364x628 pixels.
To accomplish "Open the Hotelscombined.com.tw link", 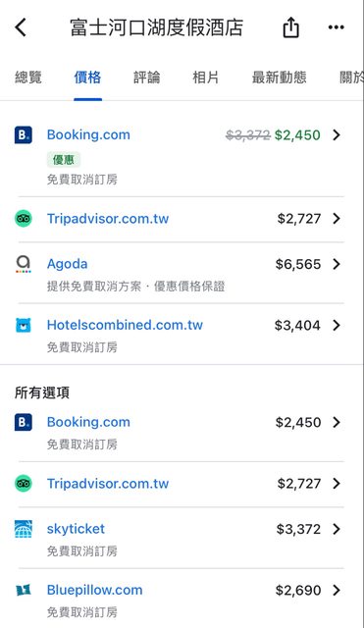I will point(125,325).
